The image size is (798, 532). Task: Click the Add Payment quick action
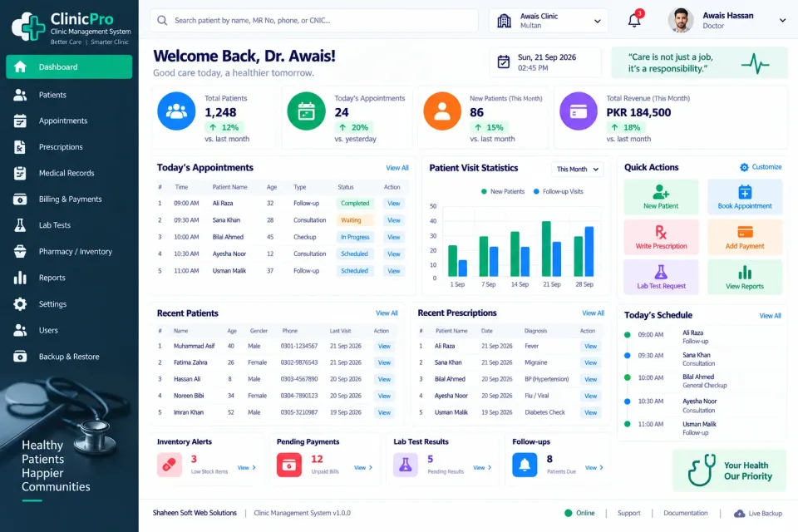pos(745,237)
